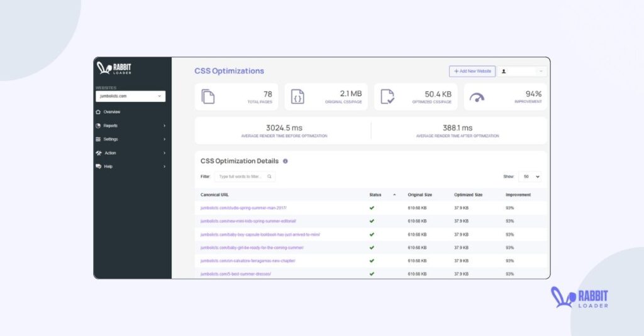Click the sort arrow beside Status header

click(394, 195)
